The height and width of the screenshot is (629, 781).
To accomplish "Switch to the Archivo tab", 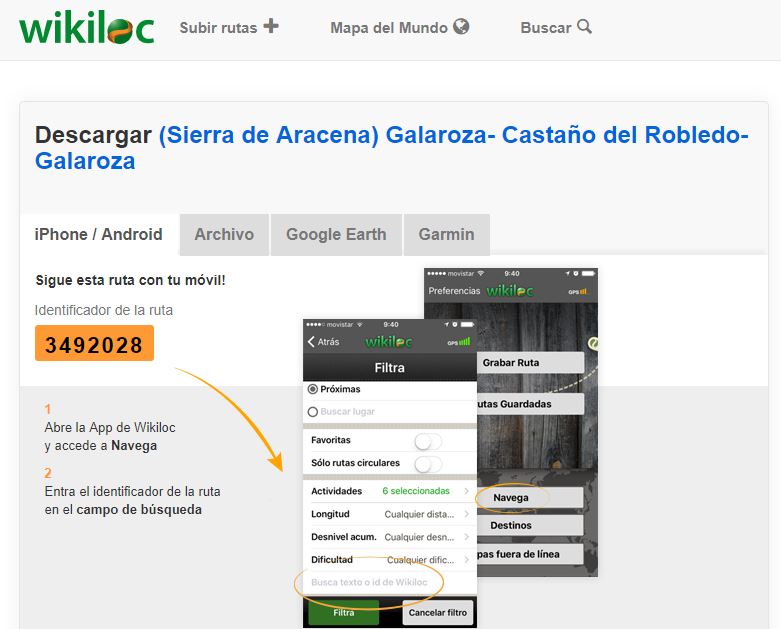I will tap(224, 235).
